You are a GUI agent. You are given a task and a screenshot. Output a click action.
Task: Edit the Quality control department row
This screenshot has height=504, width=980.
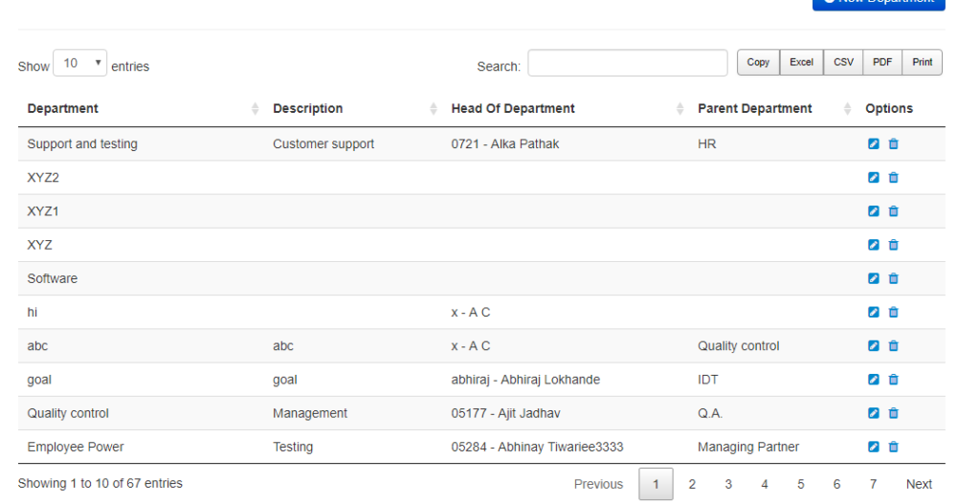pos(873,413)
